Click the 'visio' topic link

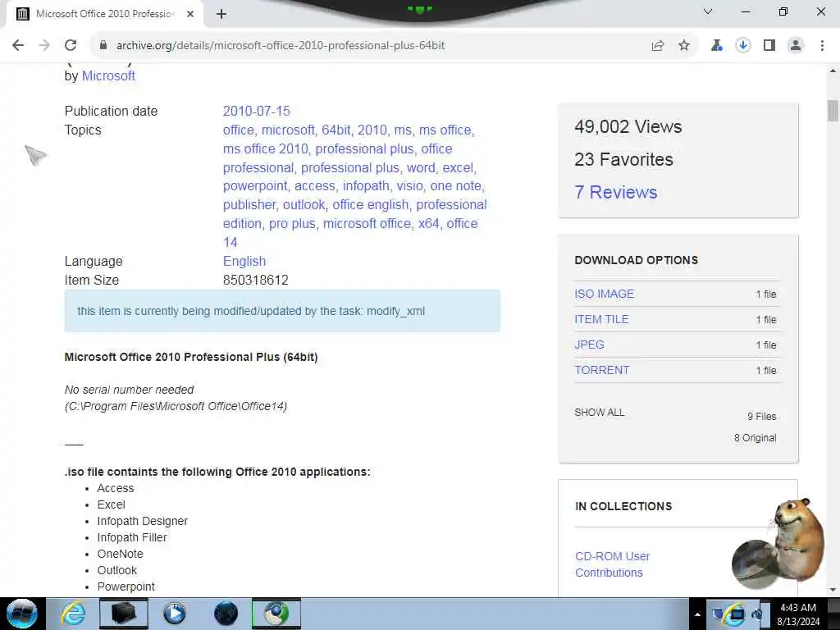pyautogui.click(x=409, y=186)
